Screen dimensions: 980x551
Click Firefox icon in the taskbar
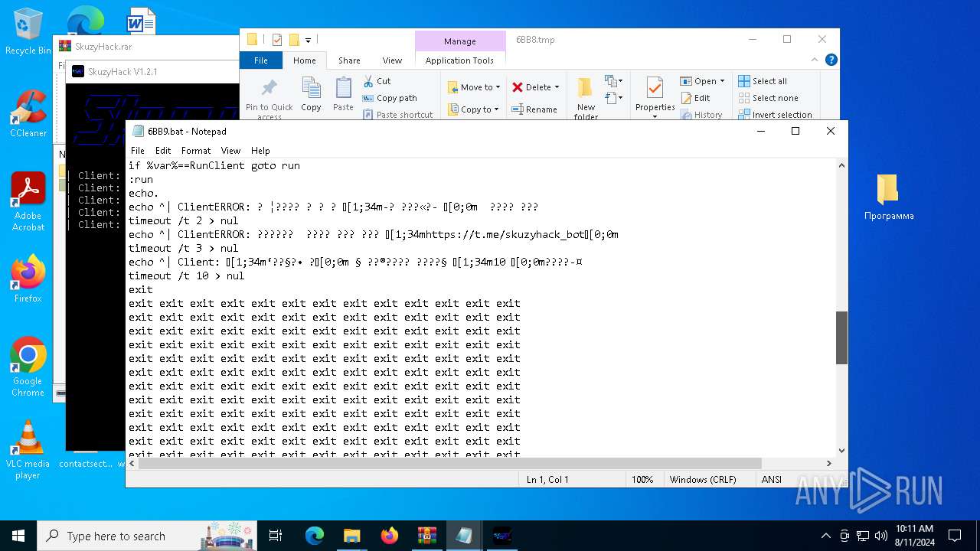389,536
